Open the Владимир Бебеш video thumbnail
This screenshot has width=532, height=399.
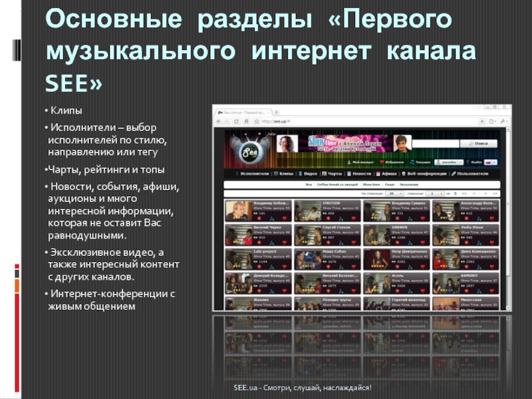coord(239,211)
